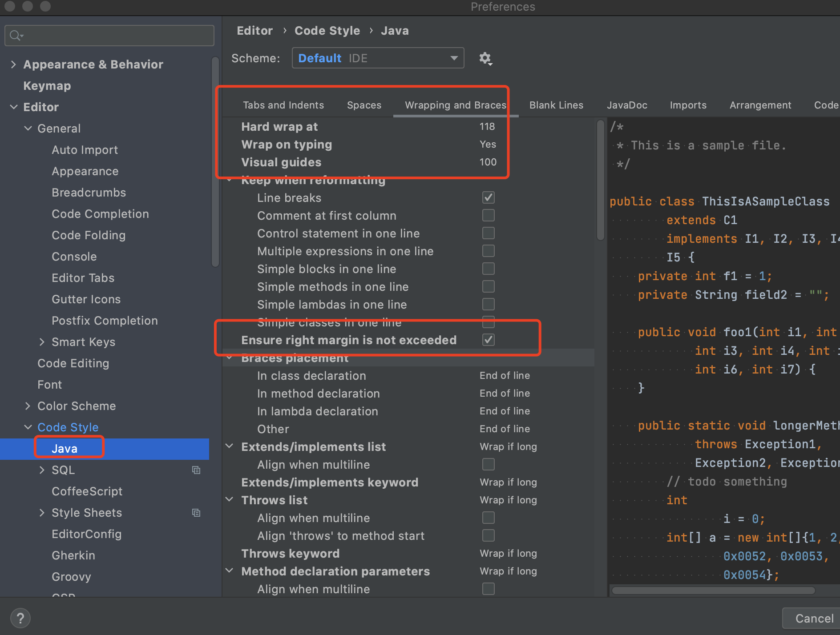840x635 pixels.
Task: Click the settings tree vertical scrollbar
Action: (215, 162)
